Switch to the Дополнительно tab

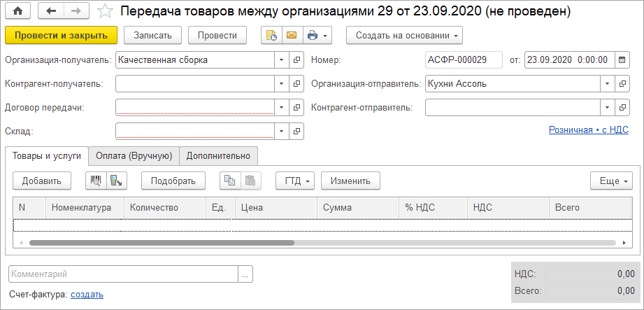219,155
